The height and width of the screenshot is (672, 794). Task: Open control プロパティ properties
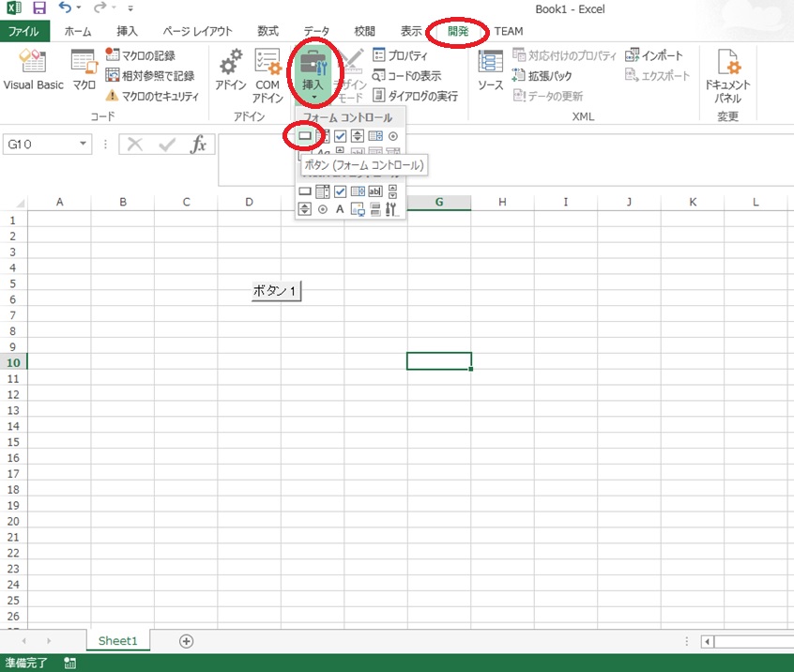point(400,55)
